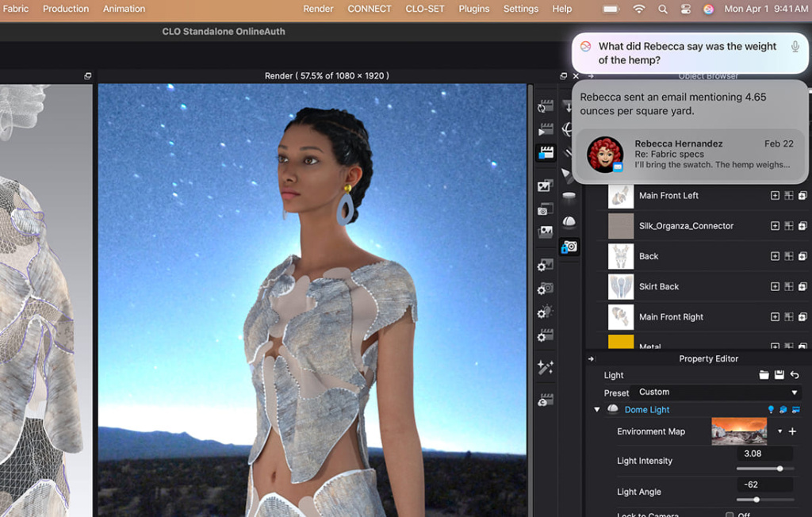Viewport: 812px width, 517px height.
Task: Click the sync render clapperboard icon
Action: coord(546,106)
